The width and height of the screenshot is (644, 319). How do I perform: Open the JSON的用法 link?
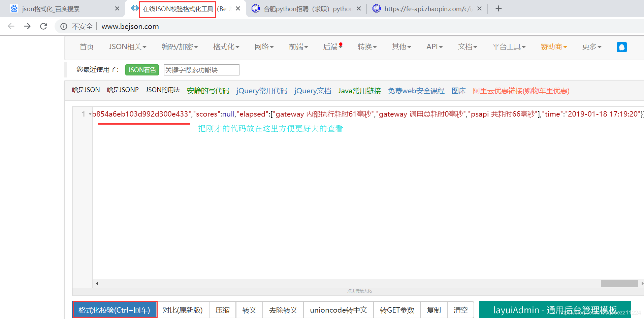click(163, 90)
